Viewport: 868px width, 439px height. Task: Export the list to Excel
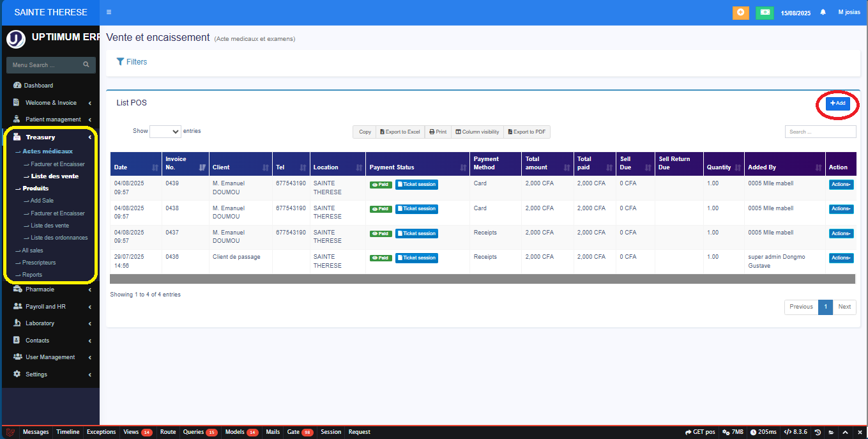(400, 132)
